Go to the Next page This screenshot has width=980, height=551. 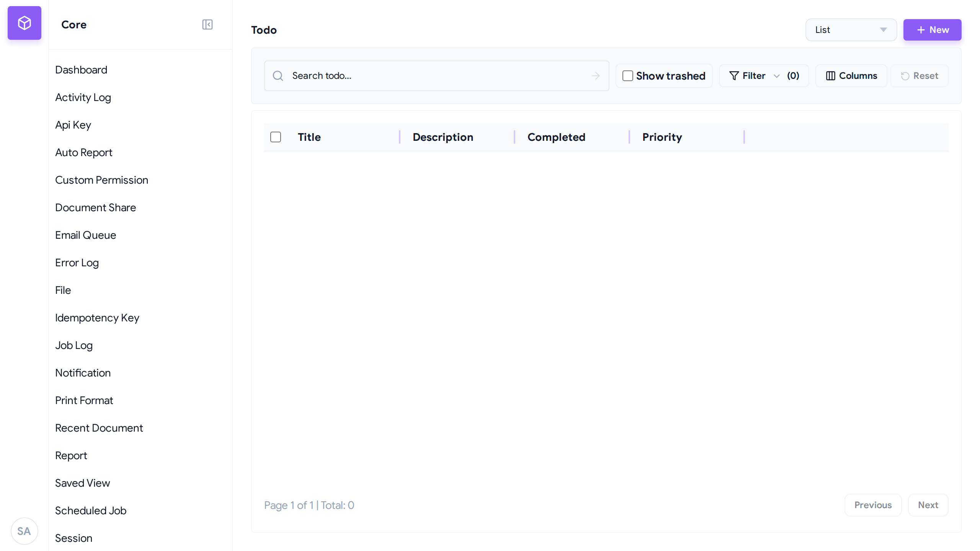point(928,505)
